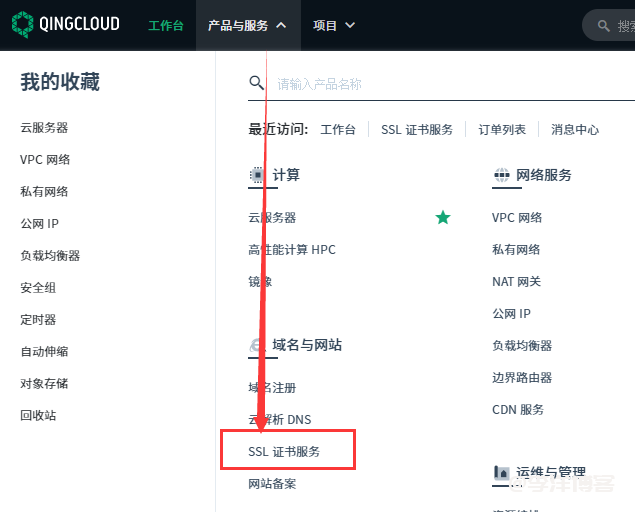Click the QingCloud logo icon
Screen dimensions: 635x512
(21, 25)
